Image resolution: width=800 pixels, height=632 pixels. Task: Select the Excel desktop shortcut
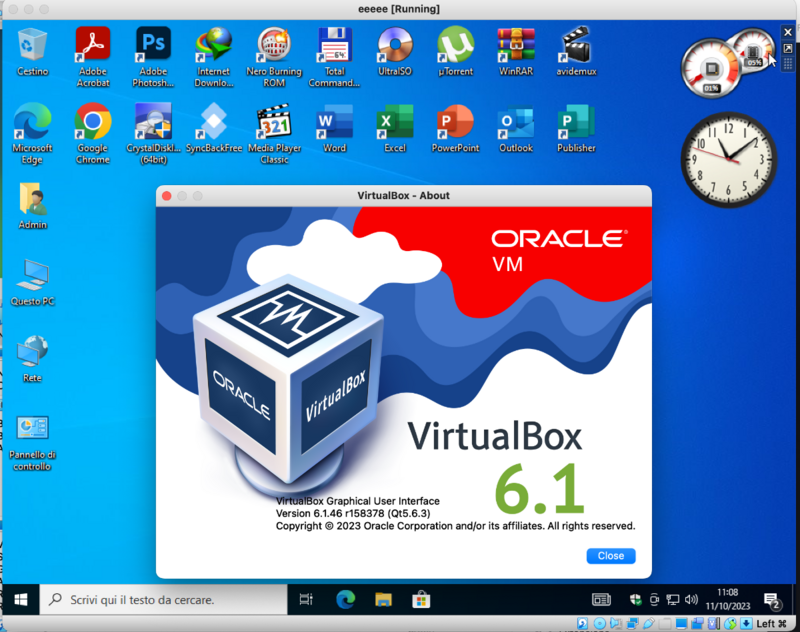(x=395, y=129)
